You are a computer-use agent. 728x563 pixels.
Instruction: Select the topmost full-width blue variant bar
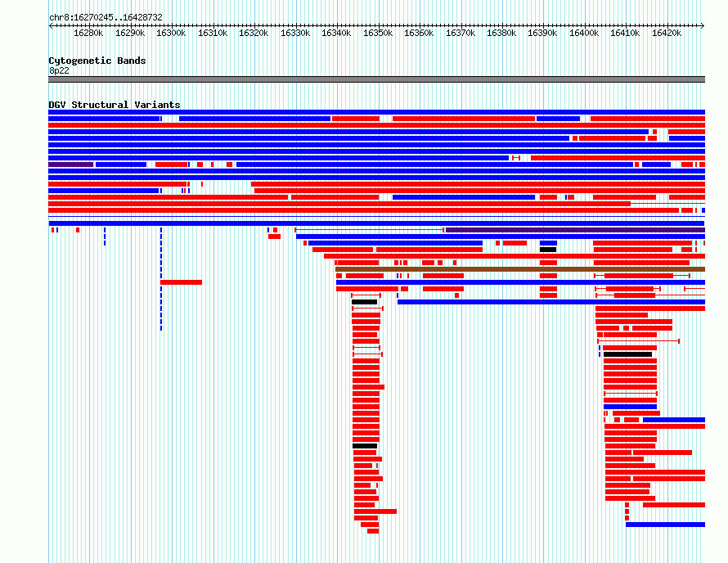[x=376, y=112]
